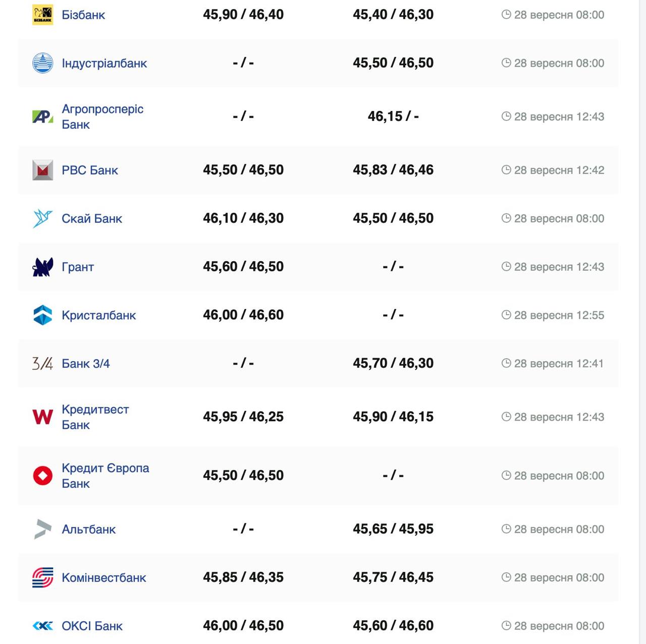Click the Комінвестбанк striped logo

click(x=42, y=577)
